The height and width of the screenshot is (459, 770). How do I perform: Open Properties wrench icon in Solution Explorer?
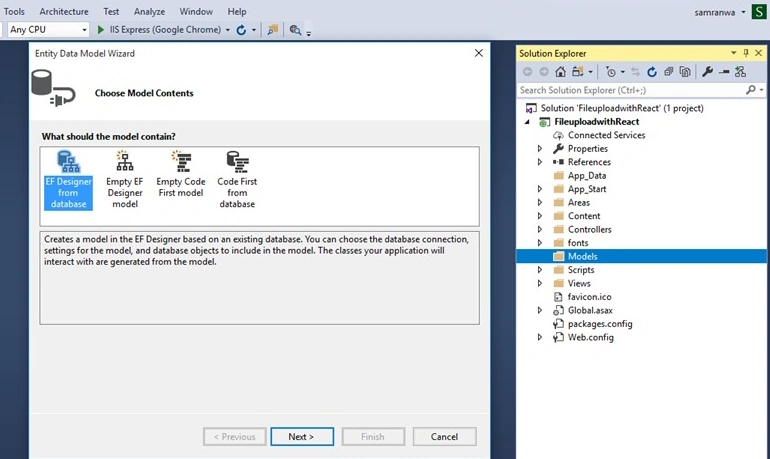pyautogui.click(x=707, y=72)
